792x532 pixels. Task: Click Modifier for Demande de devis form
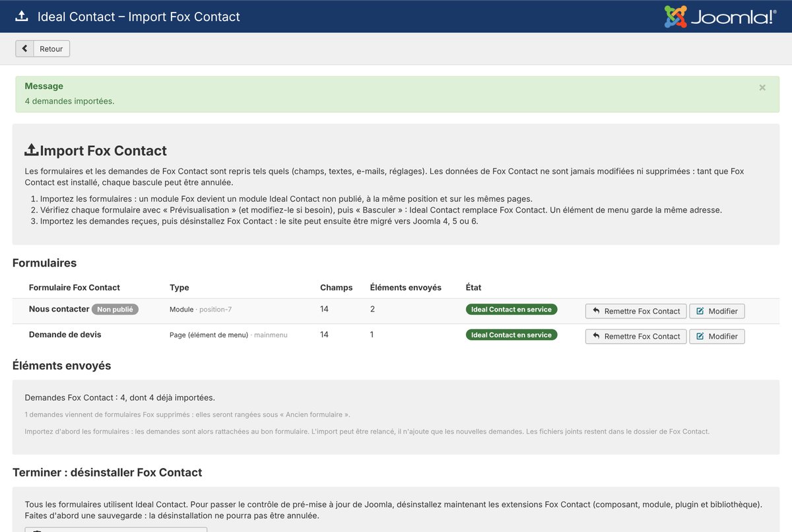(717, 336)
